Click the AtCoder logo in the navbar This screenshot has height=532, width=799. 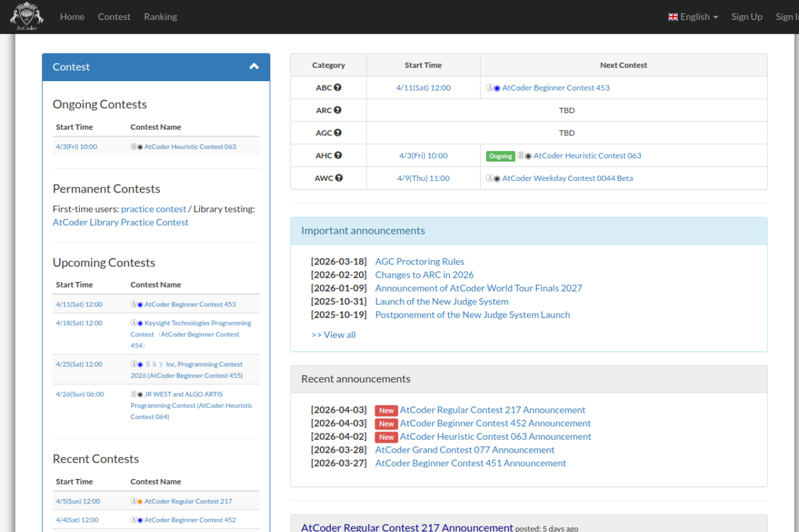click(27, 17)
